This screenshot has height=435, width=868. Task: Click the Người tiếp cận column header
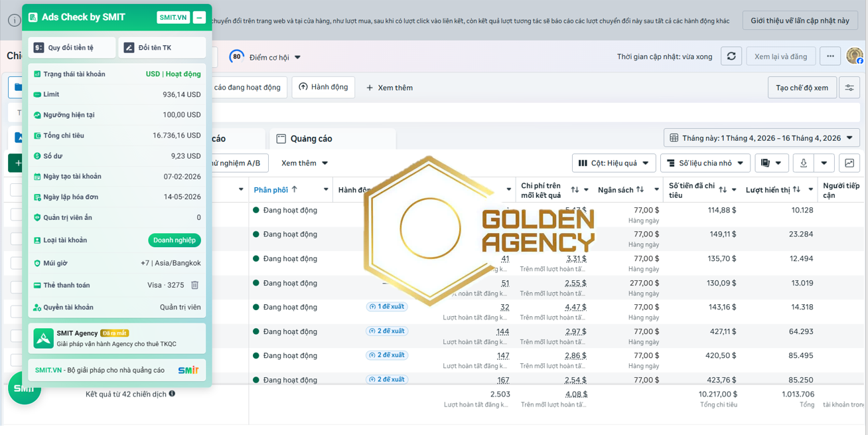841,191
